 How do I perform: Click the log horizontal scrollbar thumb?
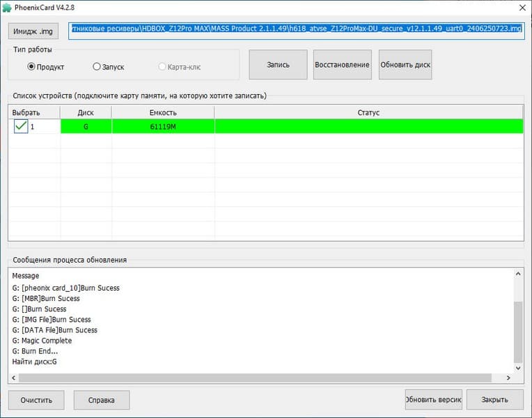[255, 378]
